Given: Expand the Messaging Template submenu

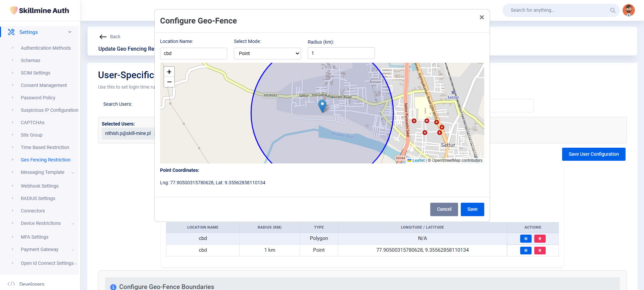Looking at the screenshot, I should pyautogui.click(x=73, y=173).
